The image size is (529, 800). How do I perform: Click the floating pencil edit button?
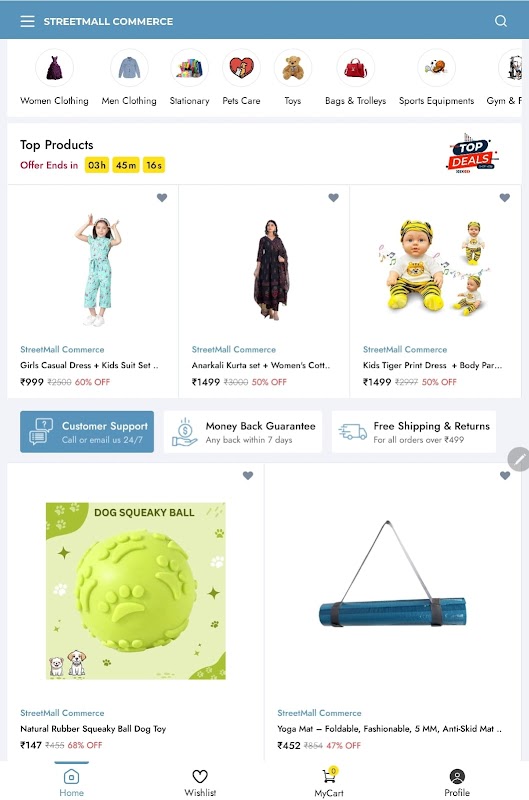(x=519, y=459)
